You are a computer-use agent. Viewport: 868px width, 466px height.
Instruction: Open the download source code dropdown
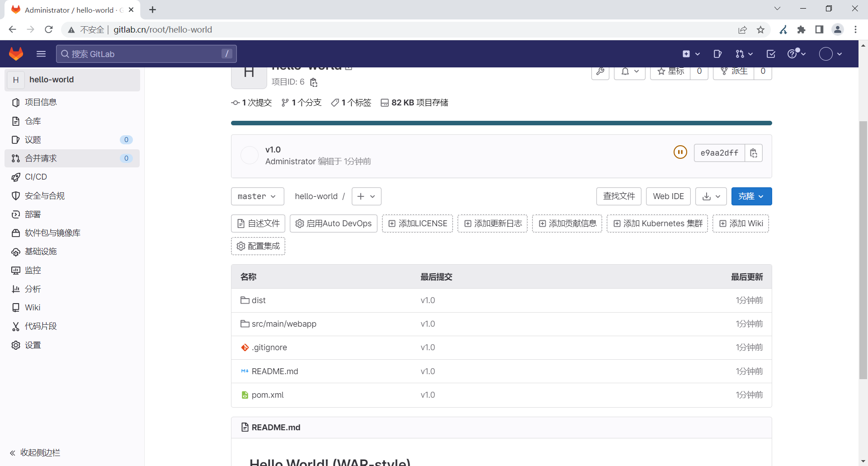(711, 196)
